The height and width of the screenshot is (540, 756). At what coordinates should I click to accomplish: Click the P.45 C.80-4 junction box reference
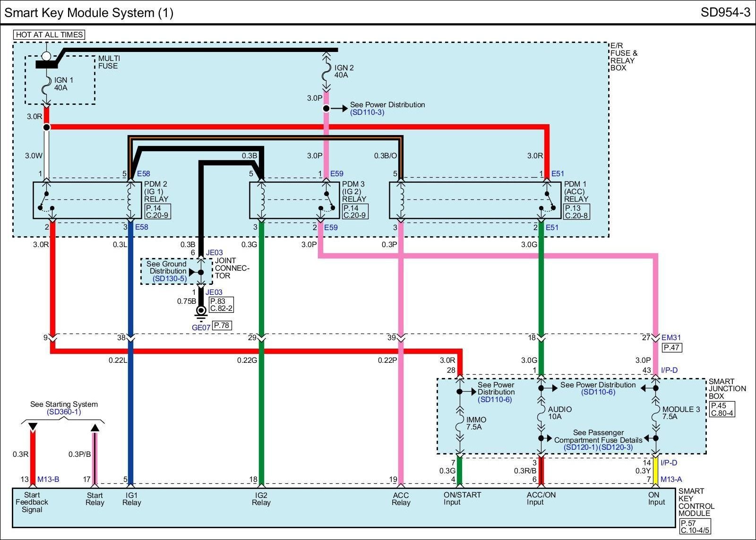point(722,409)
